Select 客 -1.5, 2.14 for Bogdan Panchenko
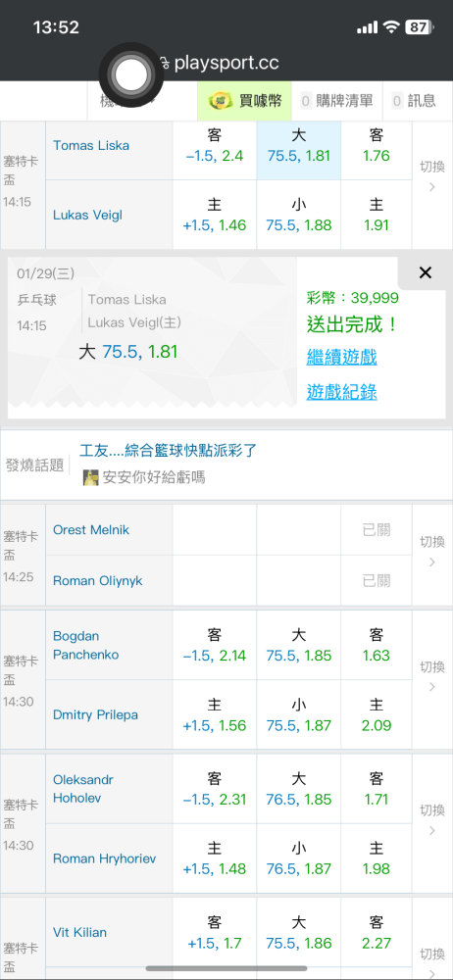 tap(215, 646)
